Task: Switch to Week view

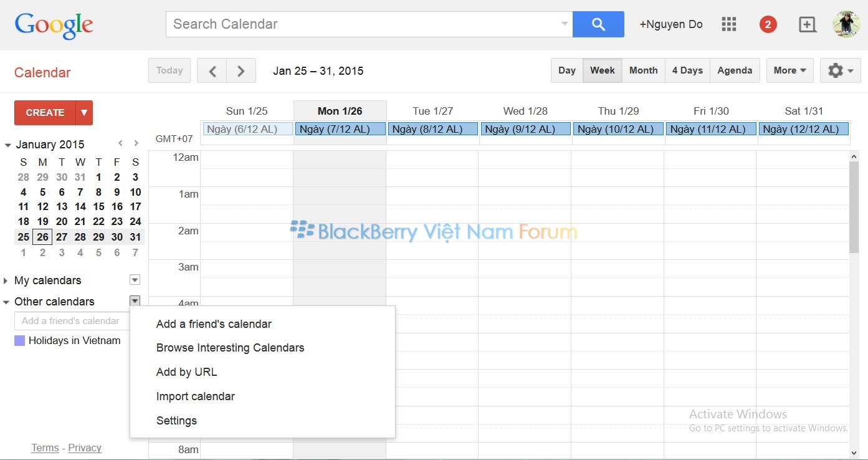Action: [603, 70]
